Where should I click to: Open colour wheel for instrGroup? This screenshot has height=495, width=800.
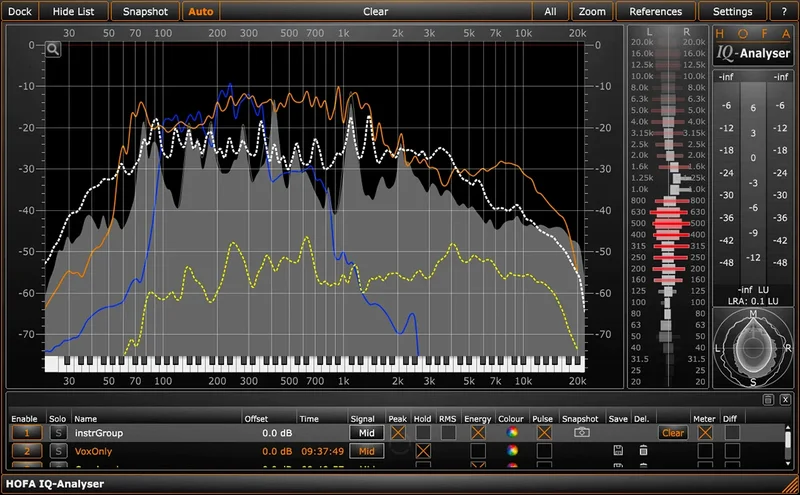pos(512,432)
